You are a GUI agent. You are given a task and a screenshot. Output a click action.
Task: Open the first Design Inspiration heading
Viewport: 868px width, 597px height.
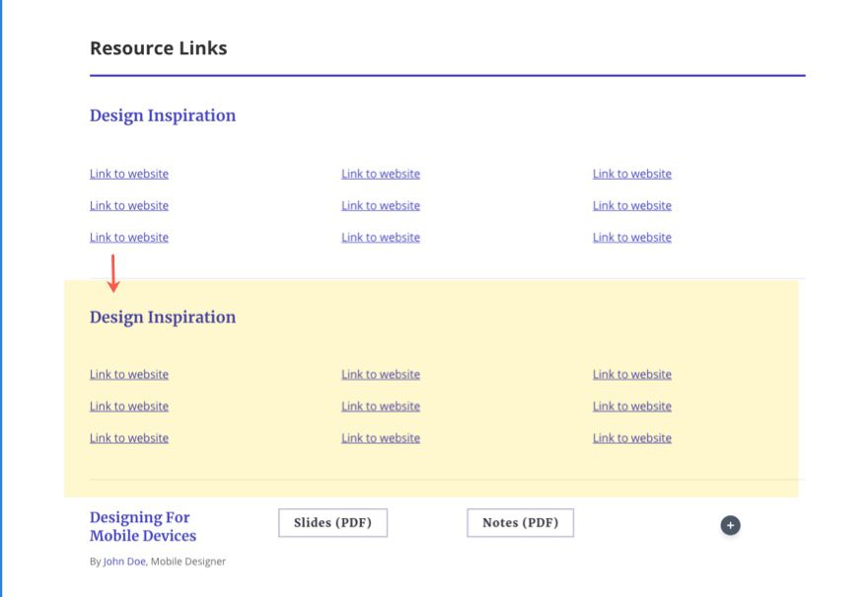tap(162, 115)
